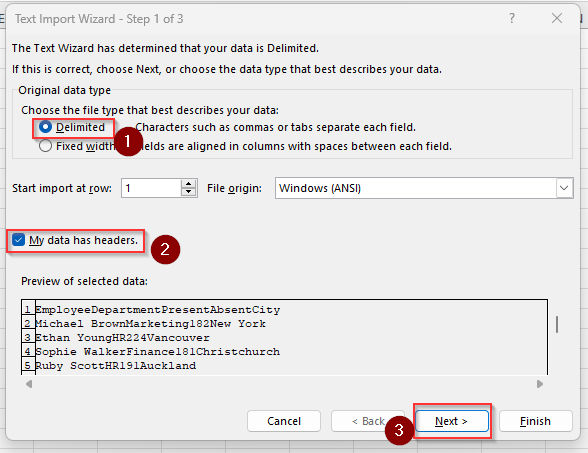The width and height of the screenshot is (588, 453).
Task: Click the help question mark icon
Action: click(x=512, y=18)
